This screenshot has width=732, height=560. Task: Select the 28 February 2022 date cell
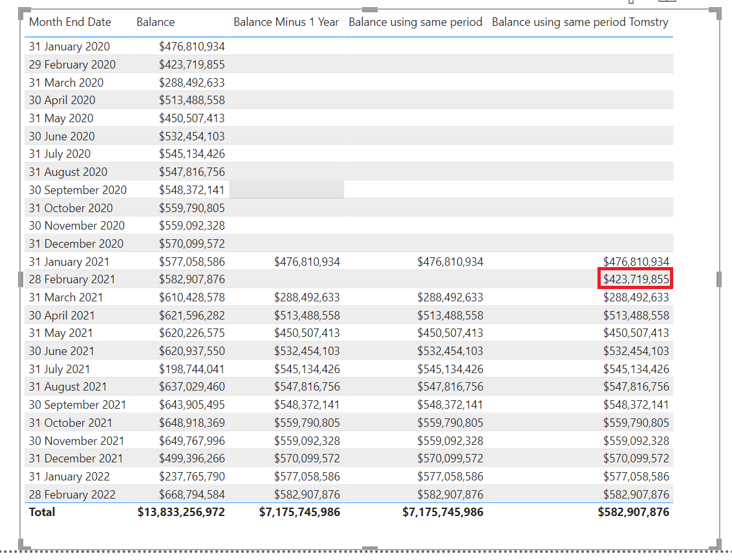pos(72,494)
